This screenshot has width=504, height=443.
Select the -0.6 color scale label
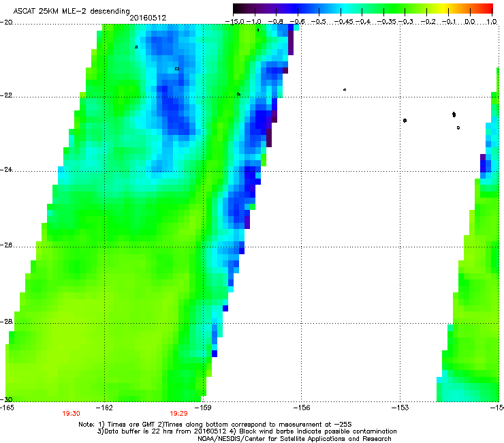pos(297,22)
